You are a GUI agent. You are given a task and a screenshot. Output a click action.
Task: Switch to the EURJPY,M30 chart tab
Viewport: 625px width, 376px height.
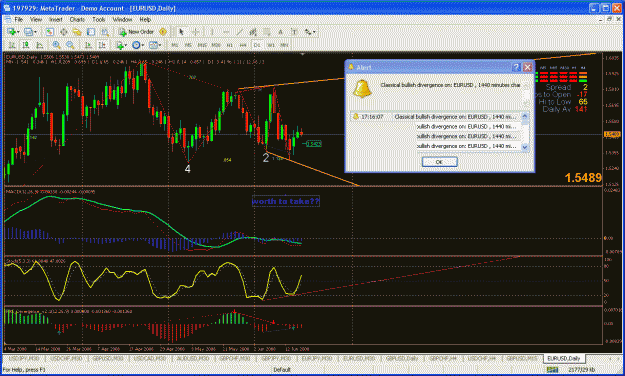(x=316, y=358)
